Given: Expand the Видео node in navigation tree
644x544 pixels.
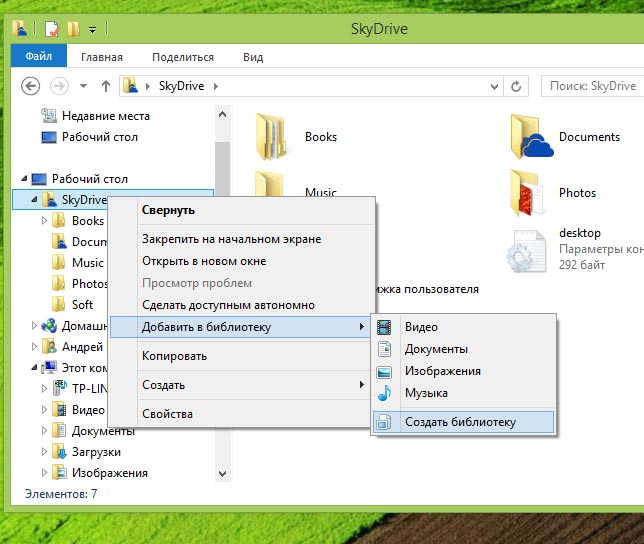Looking at the screenshot, I should point(45,410).
